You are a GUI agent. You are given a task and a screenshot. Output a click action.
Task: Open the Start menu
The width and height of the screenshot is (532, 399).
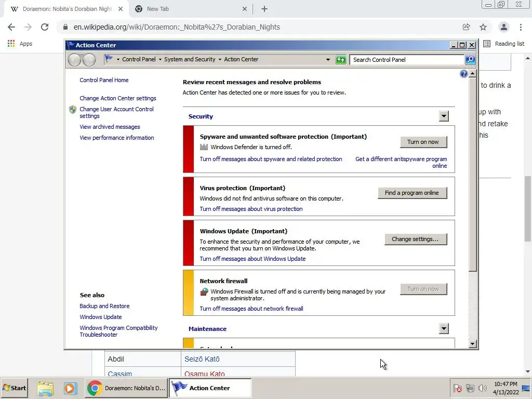(x=14, y=388)
